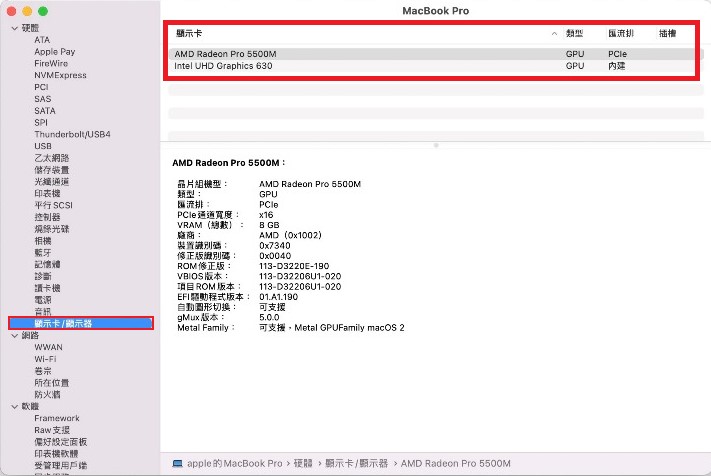Open 控制器 in the sidebar
This screenshot has height=476, width=711.
pos(47,217)
